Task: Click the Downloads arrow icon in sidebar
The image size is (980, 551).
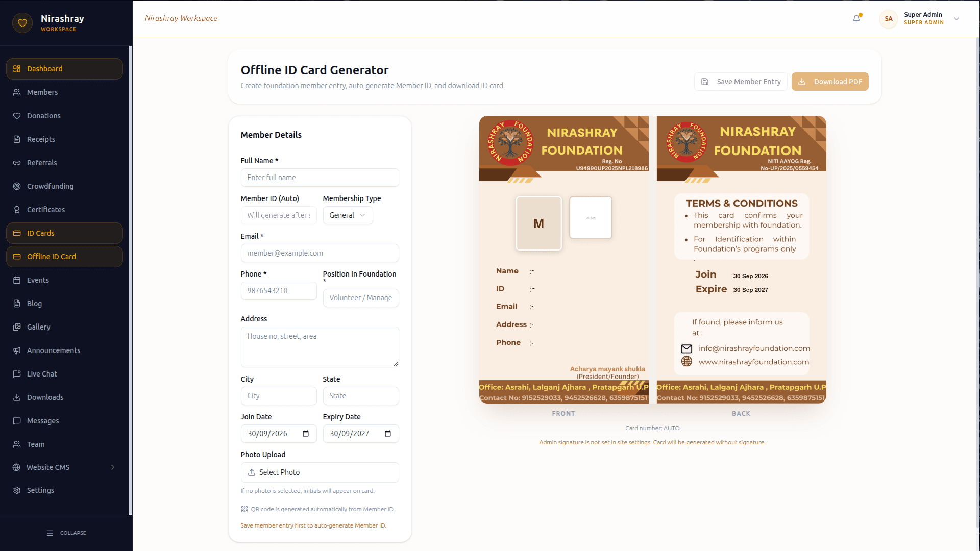Action: (x=17, y=397)
